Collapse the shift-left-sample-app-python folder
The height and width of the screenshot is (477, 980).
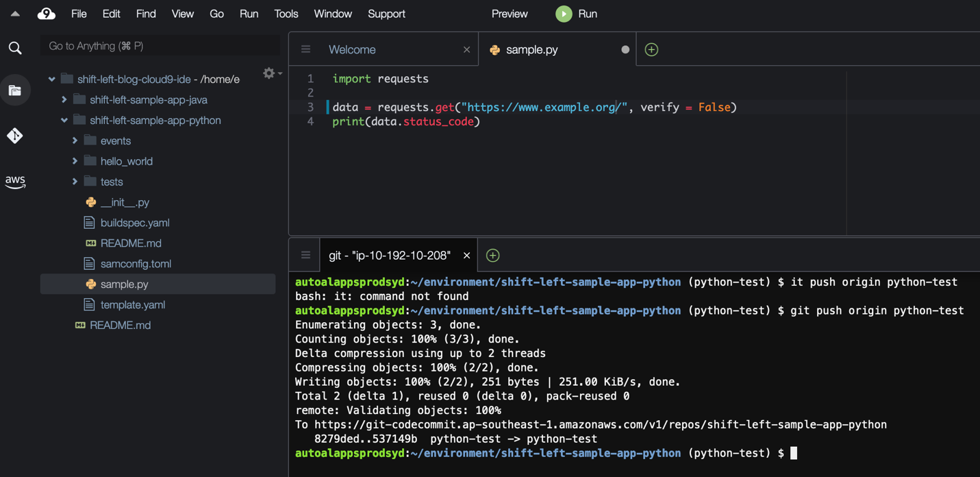[64, 121]
